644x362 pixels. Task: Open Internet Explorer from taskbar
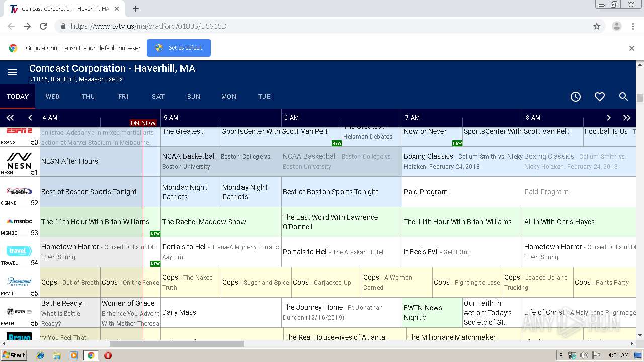click(x=40, y=355)
